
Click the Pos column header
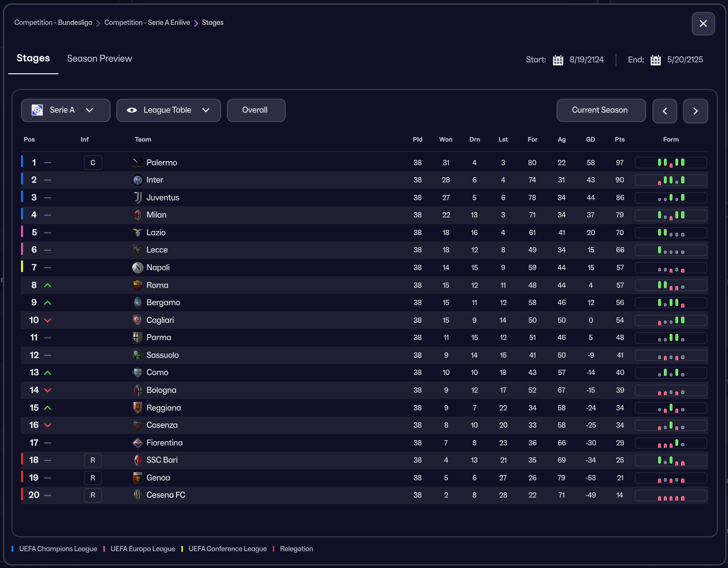point(29,139)
